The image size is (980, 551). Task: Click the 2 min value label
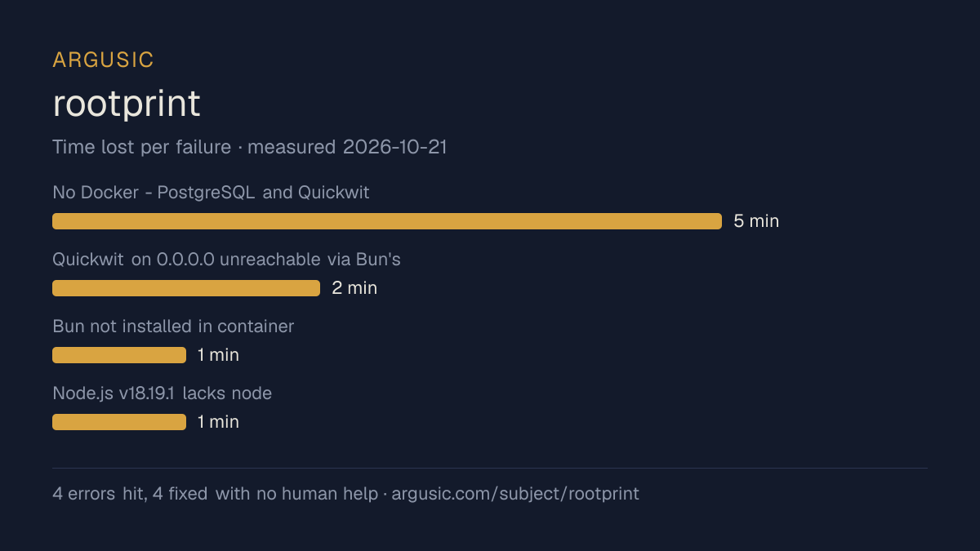[354, 288]
